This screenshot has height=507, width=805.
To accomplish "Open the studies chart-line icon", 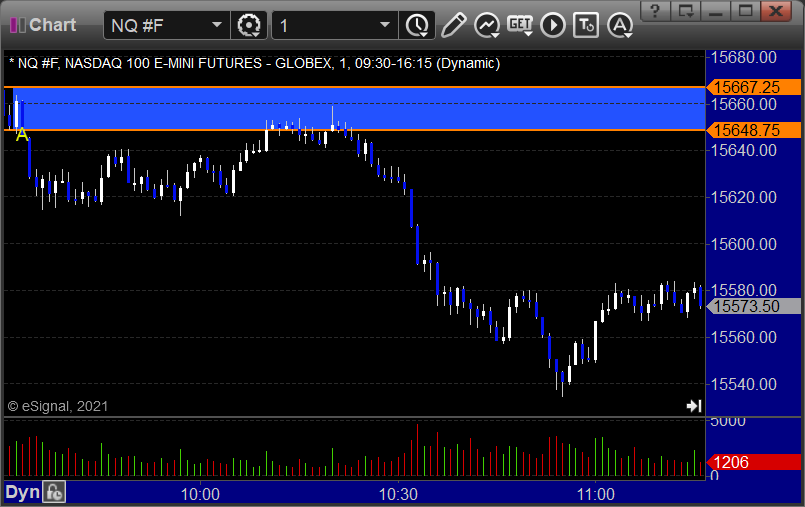I will 487,25.
